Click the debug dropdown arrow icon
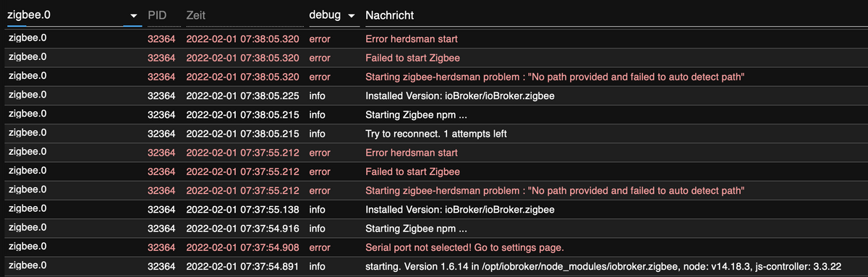 (x=351, y=16)
